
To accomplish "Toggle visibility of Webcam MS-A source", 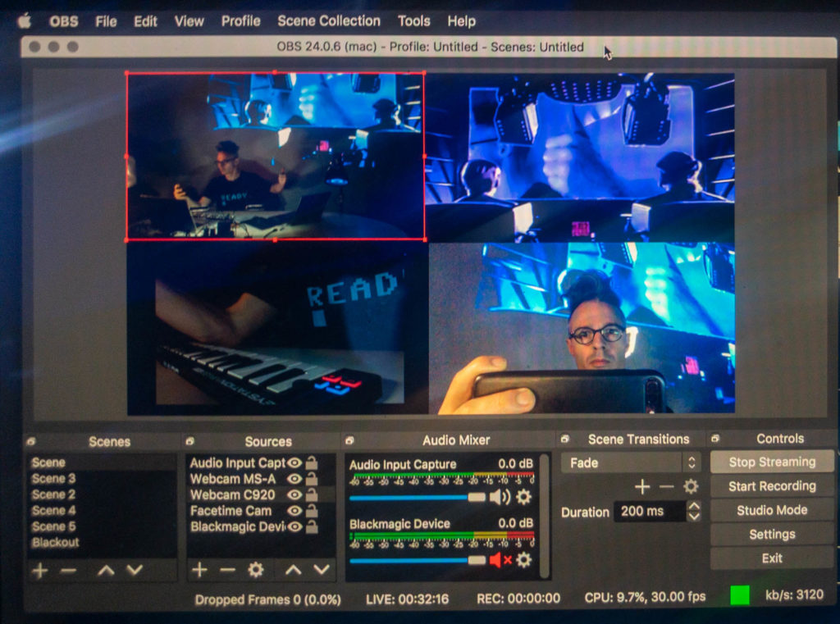I will click(x=294, y=479).
